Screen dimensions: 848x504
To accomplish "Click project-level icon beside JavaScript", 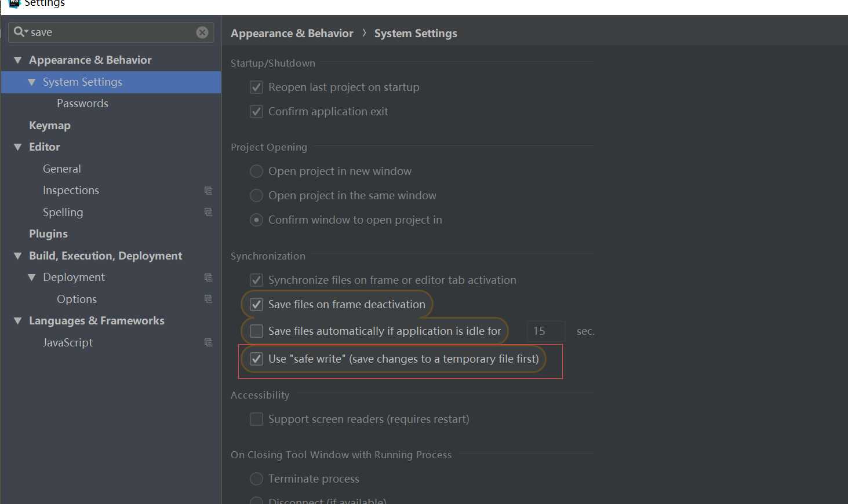I will [x=208, y=342].
